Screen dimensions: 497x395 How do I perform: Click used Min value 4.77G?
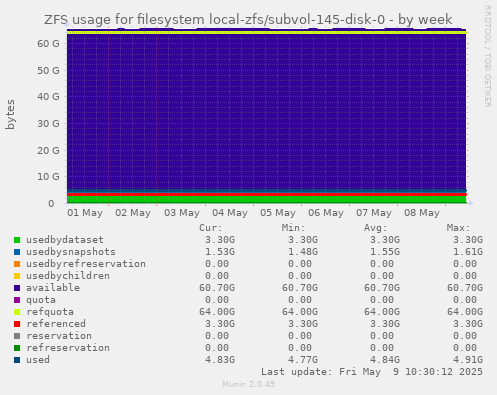303,360
